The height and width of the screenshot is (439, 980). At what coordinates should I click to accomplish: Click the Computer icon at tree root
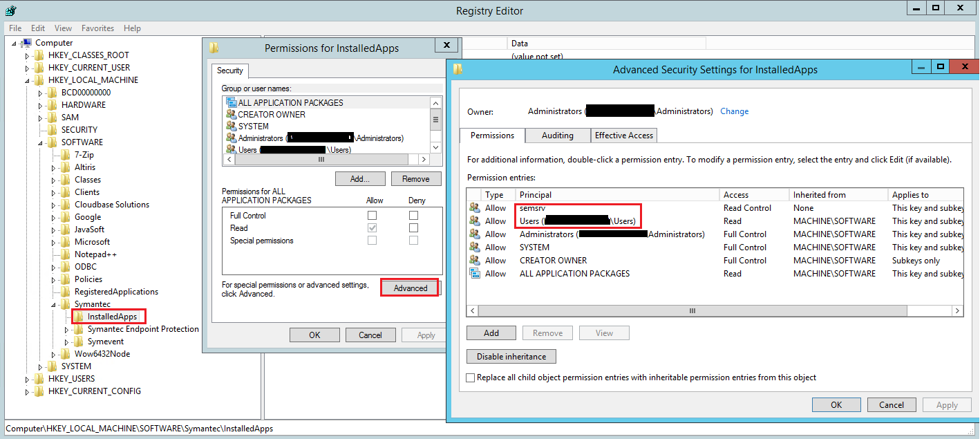pos(27,43)
